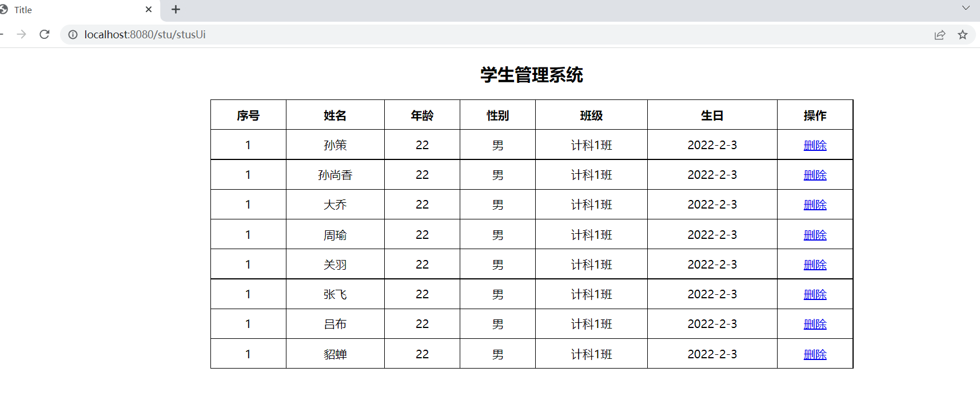Delete the 张飞 row via 删除
The width and height of the screenshot is (980, 420).
815,294
